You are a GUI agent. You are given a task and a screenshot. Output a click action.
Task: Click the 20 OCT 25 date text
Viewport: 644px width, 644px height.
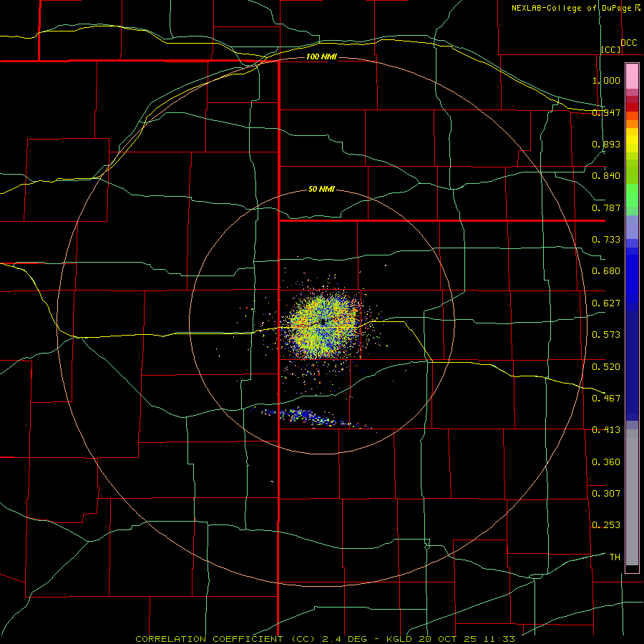(x=448, y=639)
